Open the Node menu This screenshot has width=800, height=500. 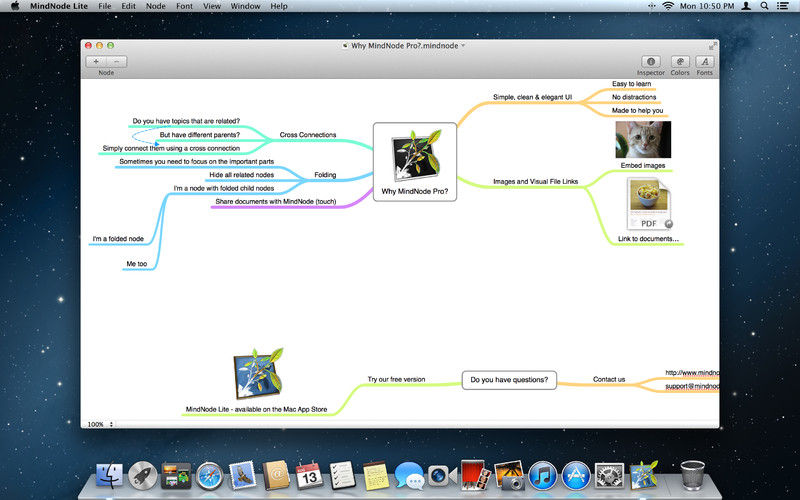click(156, 6)
